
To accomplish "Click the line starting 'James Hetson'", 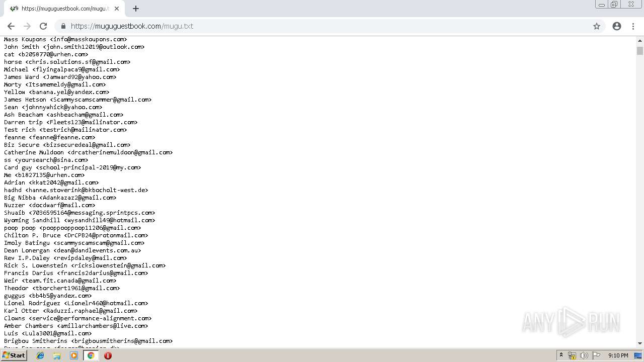I will click(78, 100).
